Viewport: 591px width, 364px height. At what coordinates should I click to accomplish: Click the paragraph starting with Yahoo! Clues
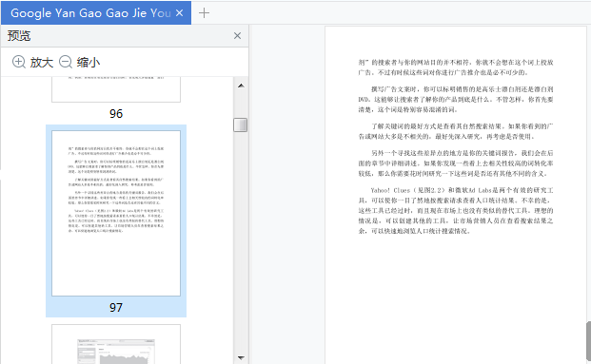pos(456,210)
